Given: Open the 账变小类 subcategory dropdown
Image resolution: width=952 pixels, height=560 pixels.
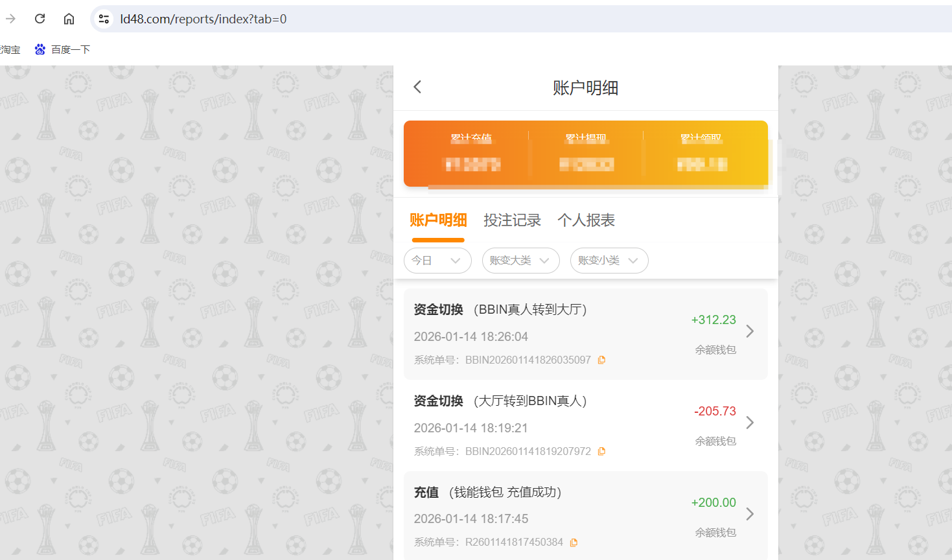Looking at the screenshot, I should click(x=609, y=261).
